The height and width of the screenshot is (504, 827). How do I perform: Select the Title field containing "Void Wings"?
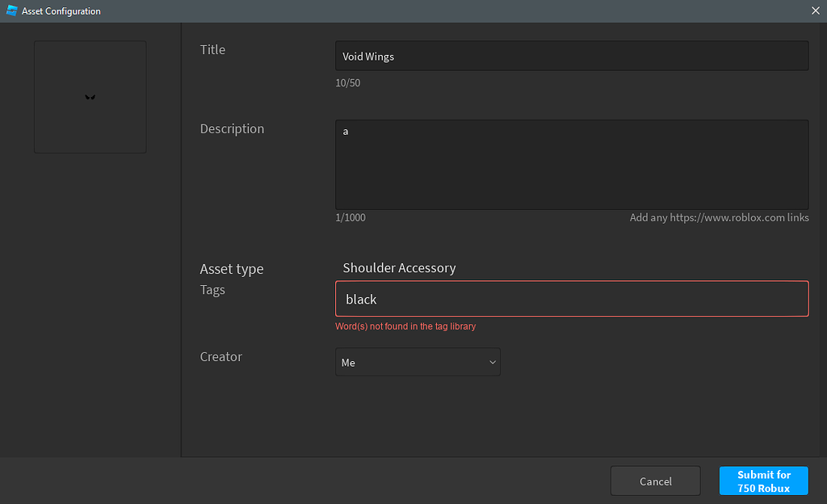pyautogui.click(x=571, y=56)
